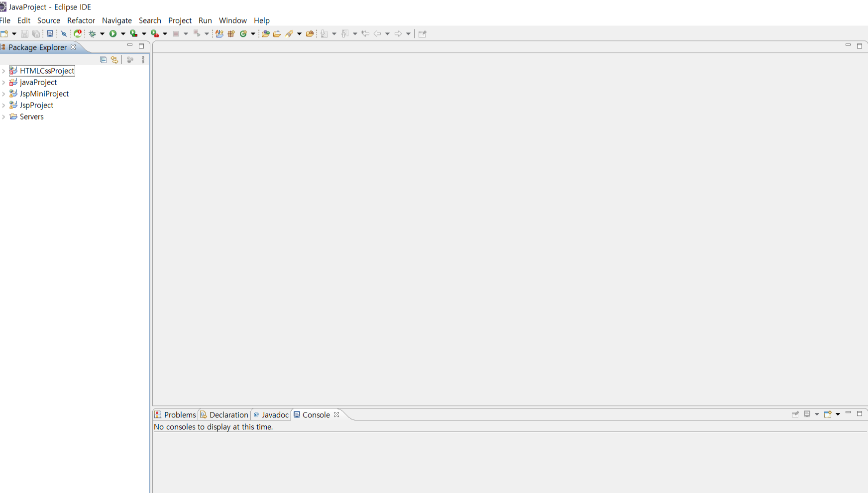Open the External Tools dropdown arrow
This screenshot has height=493, width=868.
point(165,34)
